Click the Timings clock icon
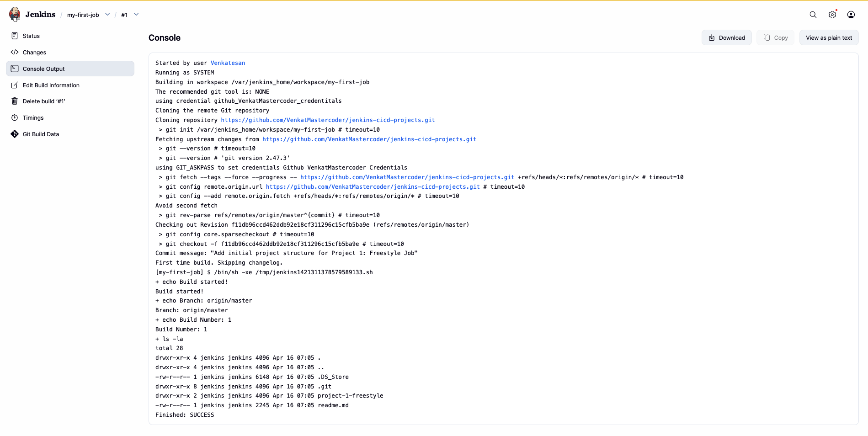The image size is (868, 436). click(15, 117)
